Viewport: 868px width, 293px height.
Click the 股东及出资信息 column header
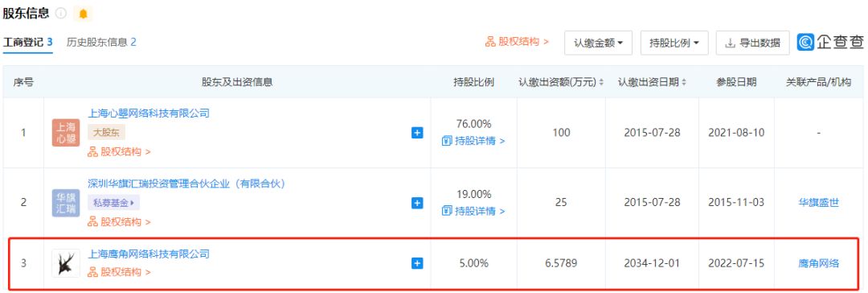237,82
